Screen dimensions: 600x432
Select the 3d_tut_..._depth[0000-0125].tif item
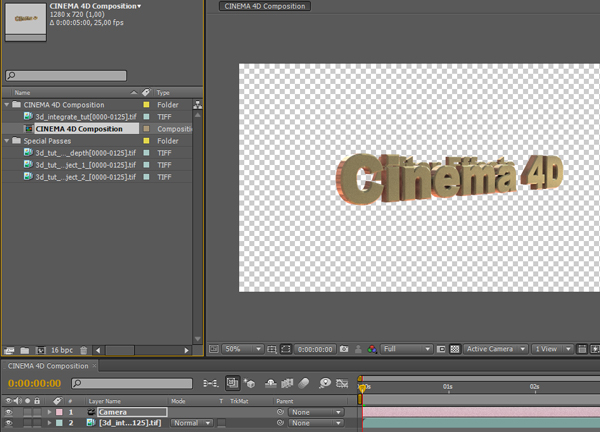coord(85,153)
